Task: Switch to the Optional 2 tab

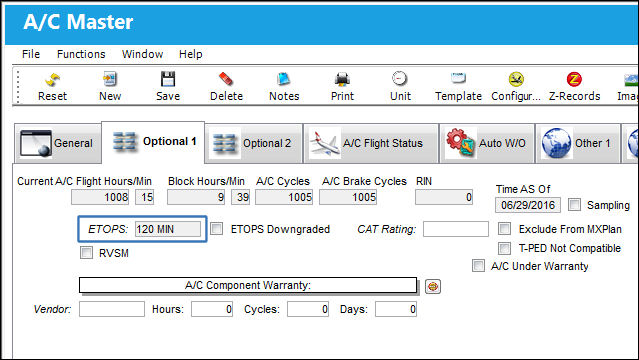Action: tap(254, 143)
